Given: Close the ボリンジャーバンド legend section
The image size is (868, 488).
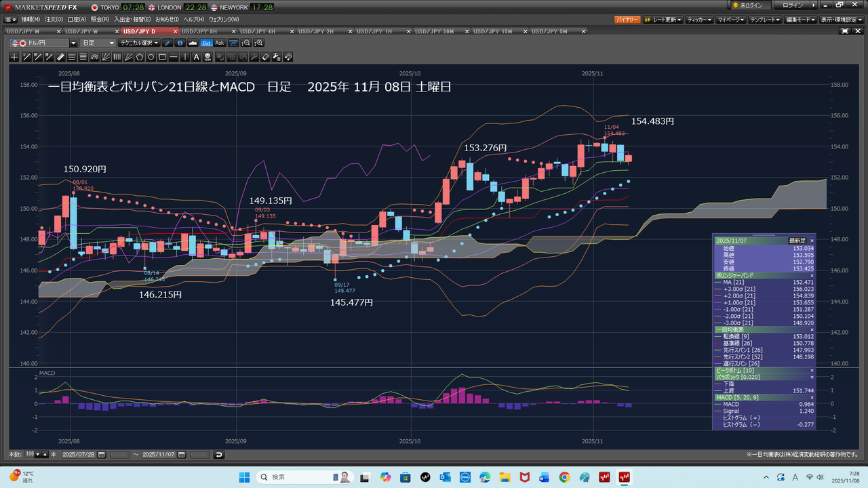Looking at the screenshot, I should tap(812, 276).
